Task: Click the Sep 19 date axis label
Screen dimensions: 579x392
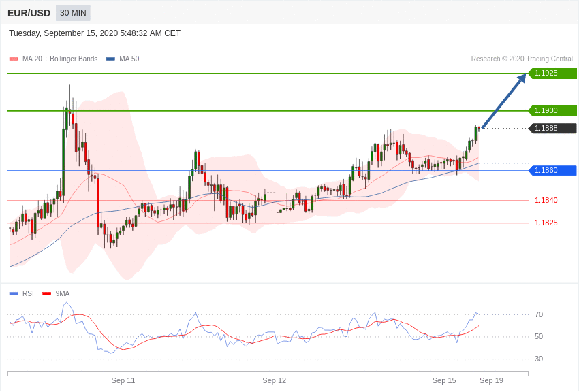Action: tap(492, 380)
